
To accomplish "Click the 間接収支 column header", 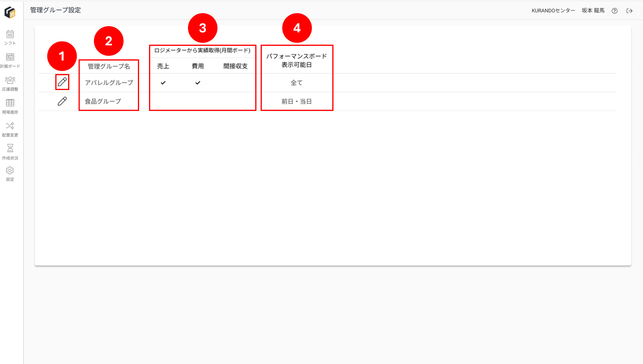I will [x=236, y=66].
